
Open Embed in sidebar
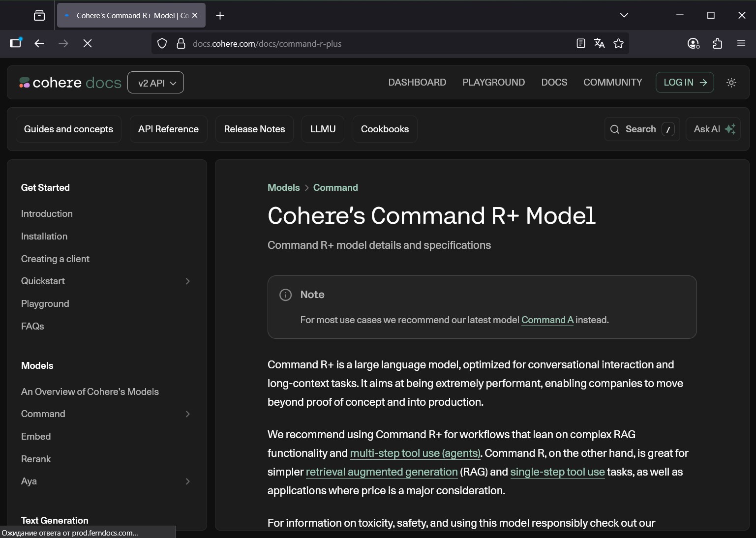[36, 436]
